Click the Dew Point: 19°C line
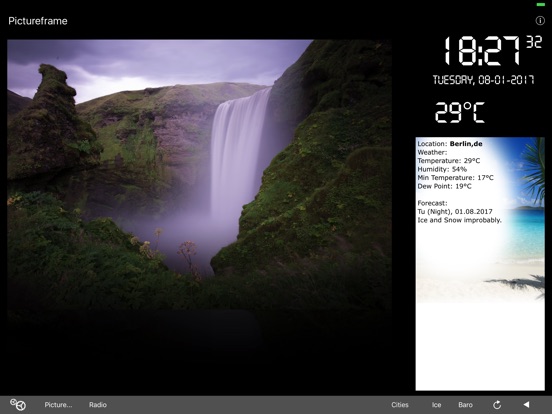The width and height of the screenshot is (552, 414). point(444,186)
